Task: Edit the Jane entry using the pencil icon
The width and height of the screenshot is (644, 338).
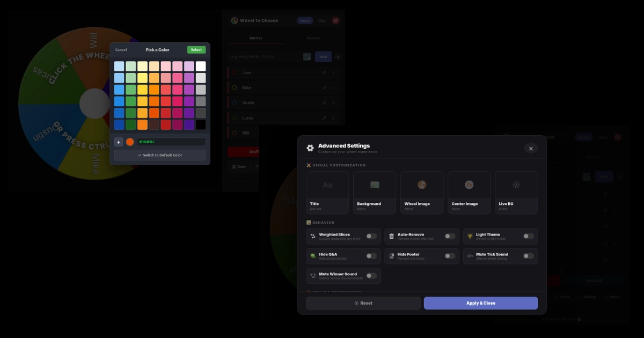Action: pos(324,72)
